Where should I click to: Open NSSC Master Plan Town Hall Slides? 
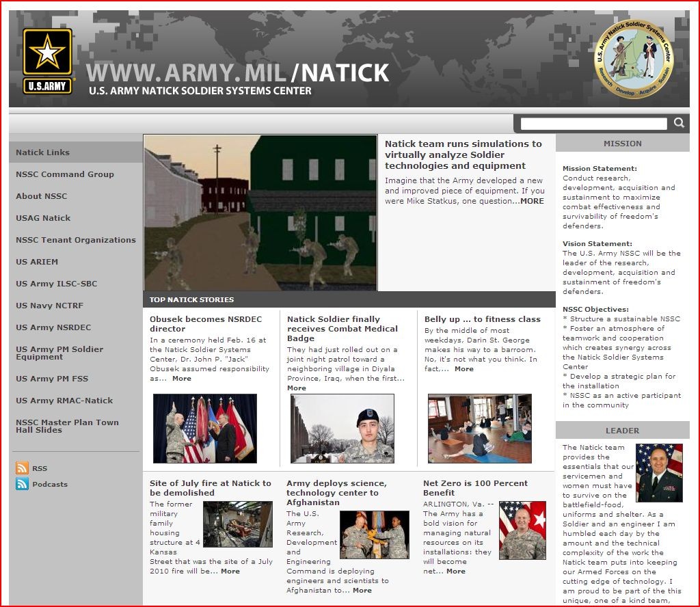pos(68,426)
